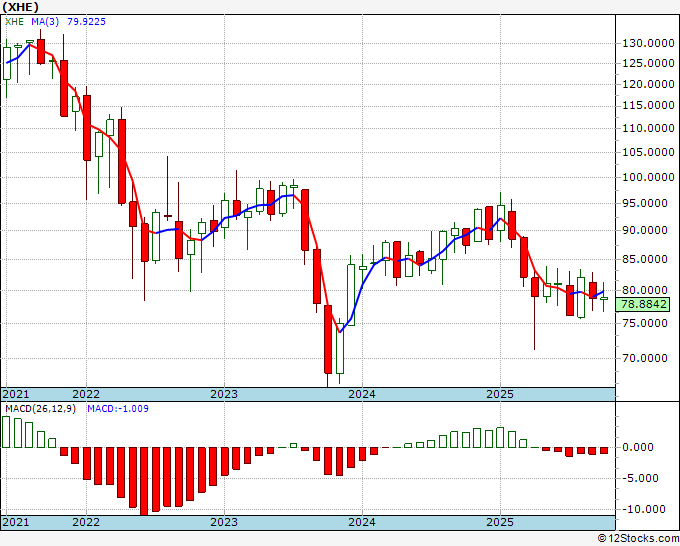Viewport: 680px width, 546px height.
Task: Click 2025 on the MACD panel timeline
Action: pos(500,522)
